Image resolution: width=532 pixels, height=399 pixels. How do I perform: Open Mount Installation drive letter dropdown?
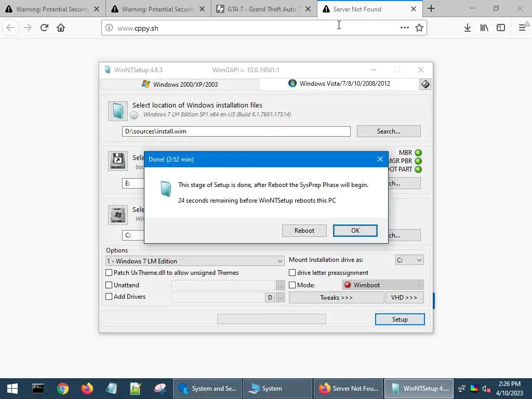[x=409, y=260]
